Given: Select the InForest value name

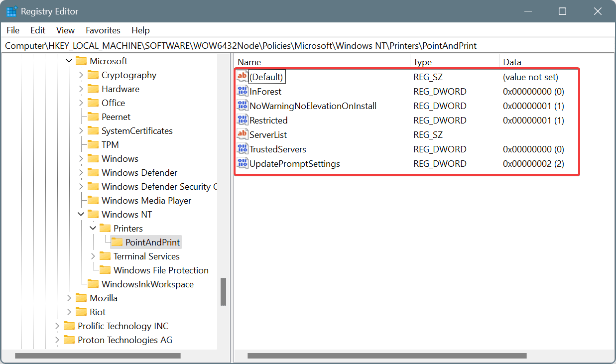Looking at the screenshot, I should point(265,91).
